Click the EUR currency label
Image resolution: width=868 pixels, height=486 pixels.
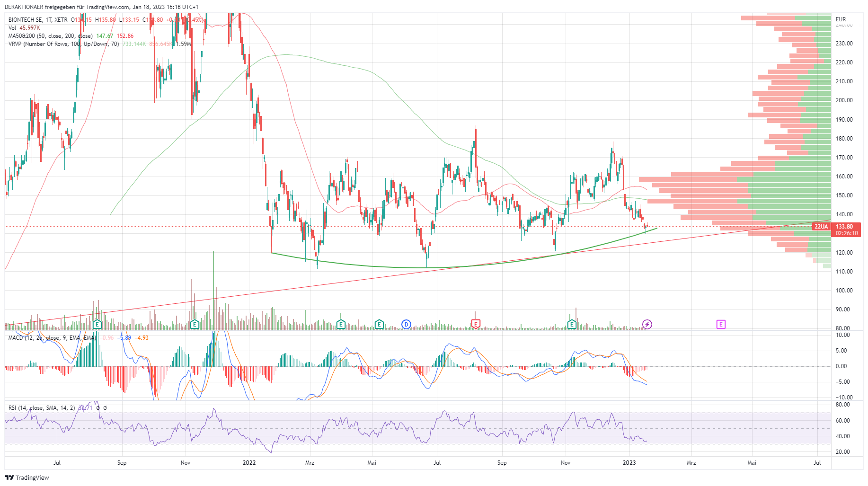click(x=841, y=19)
